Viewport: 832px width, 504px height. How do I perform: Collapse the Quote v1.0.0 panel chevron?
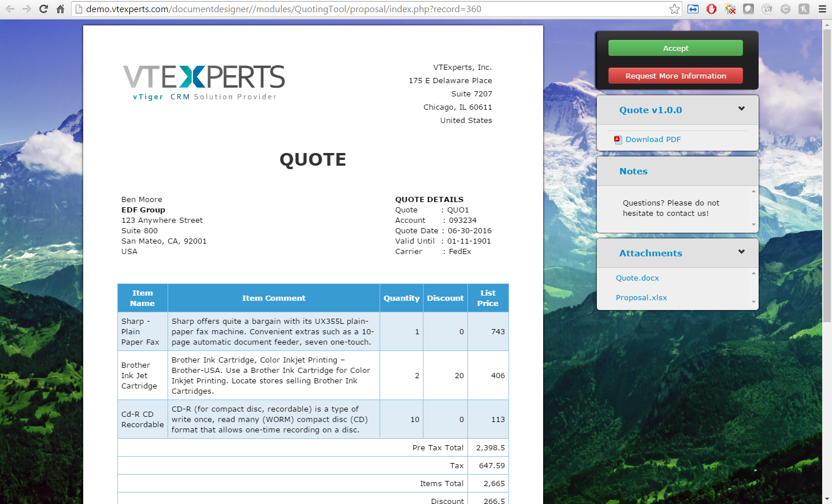click(741, 109)
